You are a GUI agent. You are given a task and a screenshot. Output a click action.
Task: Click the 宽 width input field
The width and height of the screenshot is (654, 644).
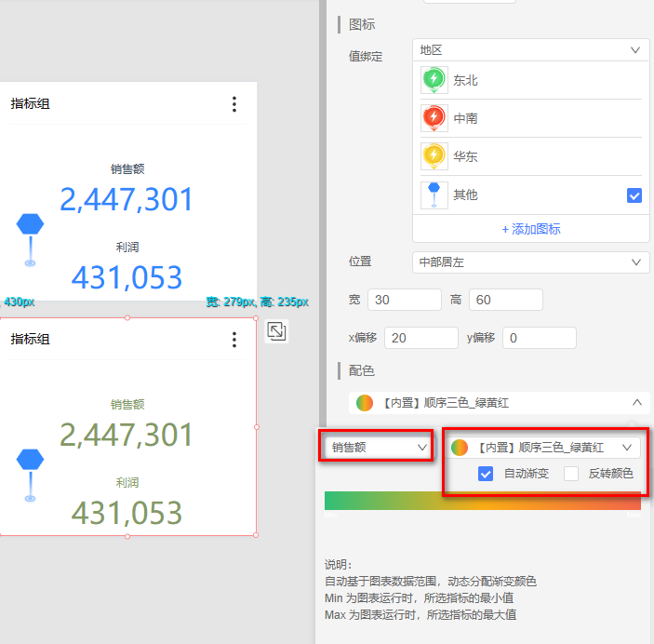pos(405,300)
